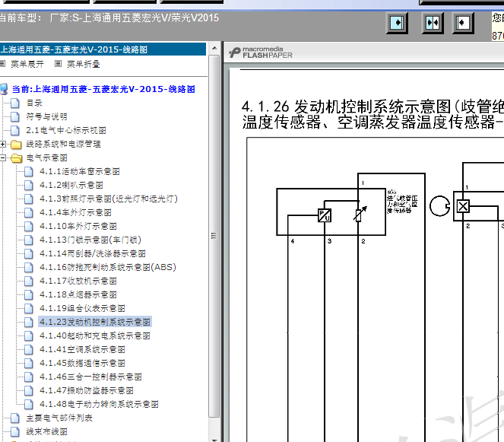This screenshot has height=442, width=504.
Task: Click the 上海通用五菱-五菱宏光V-2015-线路图 header bar
Action: click(x=103, y=49)
